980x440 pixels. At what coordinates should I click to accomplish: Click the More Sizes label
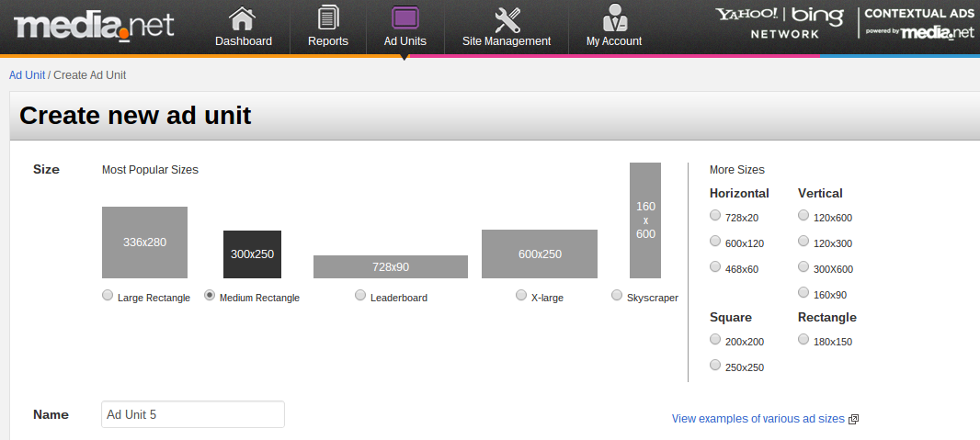click(x=737, y=170)
